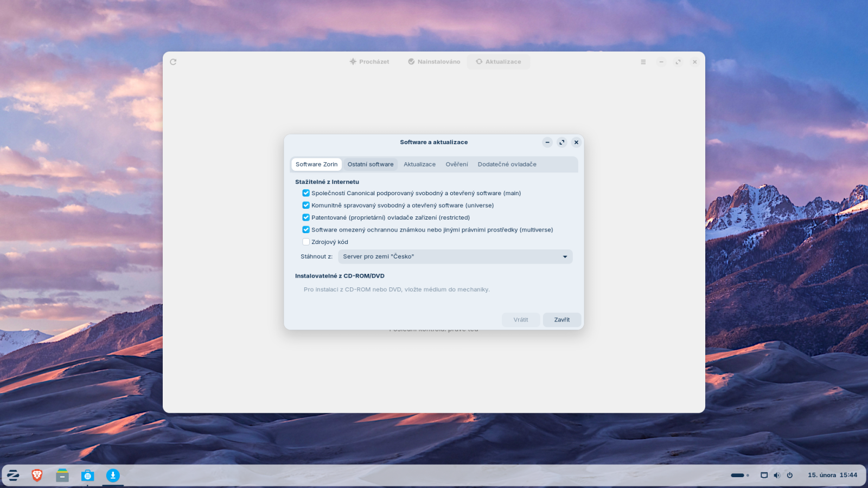Screen dimensions: 868x488
Task: Click the Stáhnout z: label
Action: click(317, 256)
